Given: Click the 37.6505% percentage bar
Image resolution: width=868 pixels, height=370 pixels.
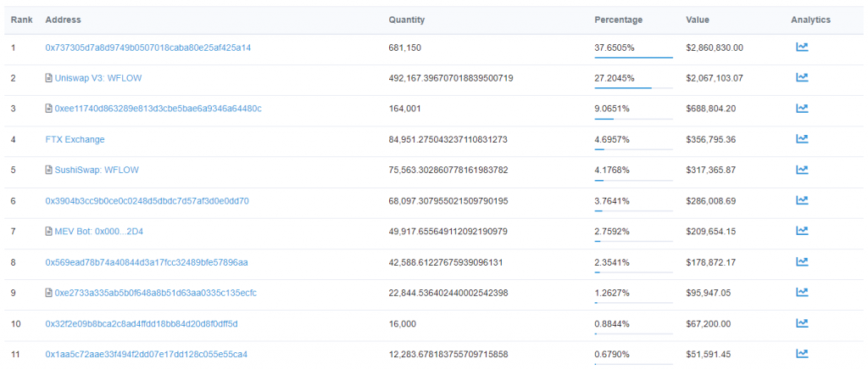Looking at the screenshot, I should [x=634, y=57].
